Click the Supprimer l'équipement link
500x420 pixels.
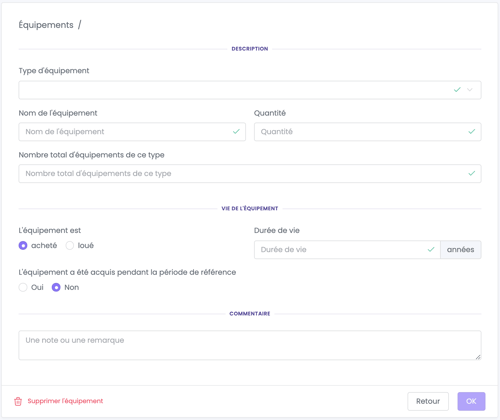(x=65, y=401)
